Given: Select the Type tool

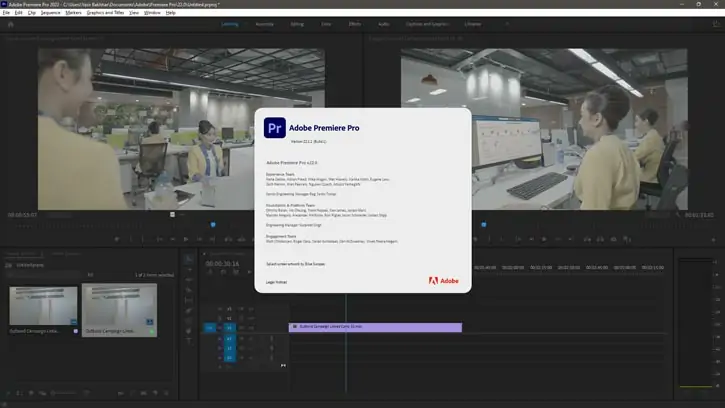Looking at the screenshot, I should pos(189,341).
